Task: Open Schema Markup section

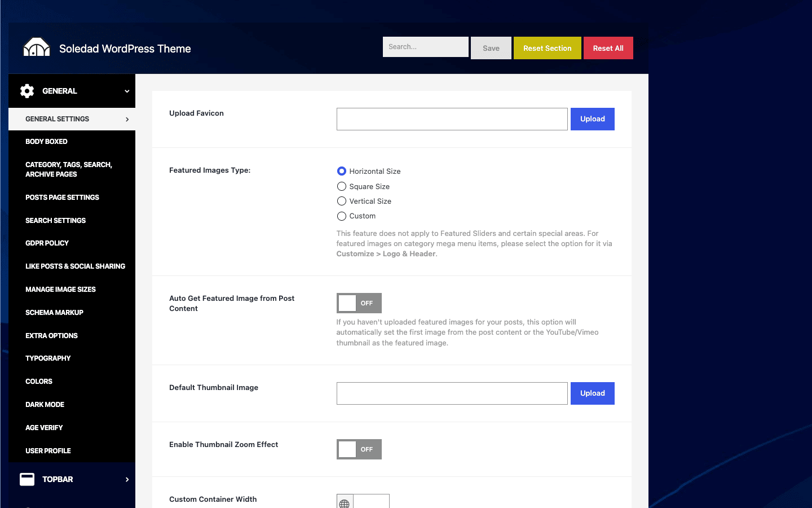Action: click(x=72, y=312)
